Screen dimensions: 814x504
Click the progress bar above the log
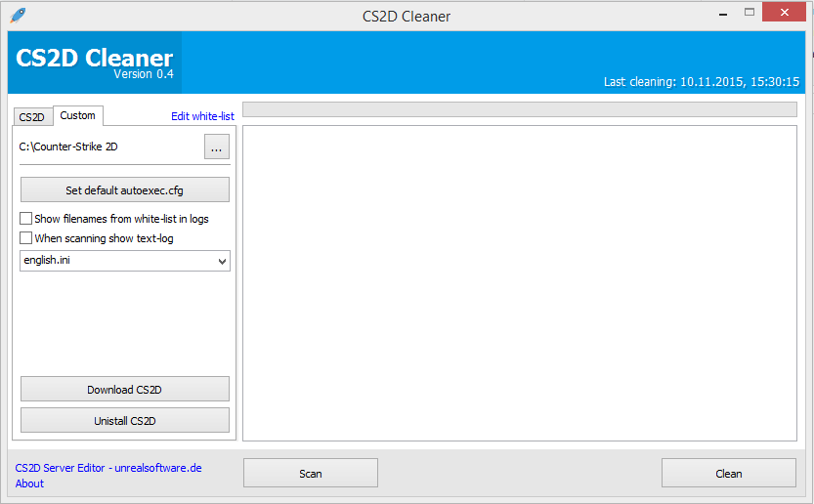click(x=520, y=109)
